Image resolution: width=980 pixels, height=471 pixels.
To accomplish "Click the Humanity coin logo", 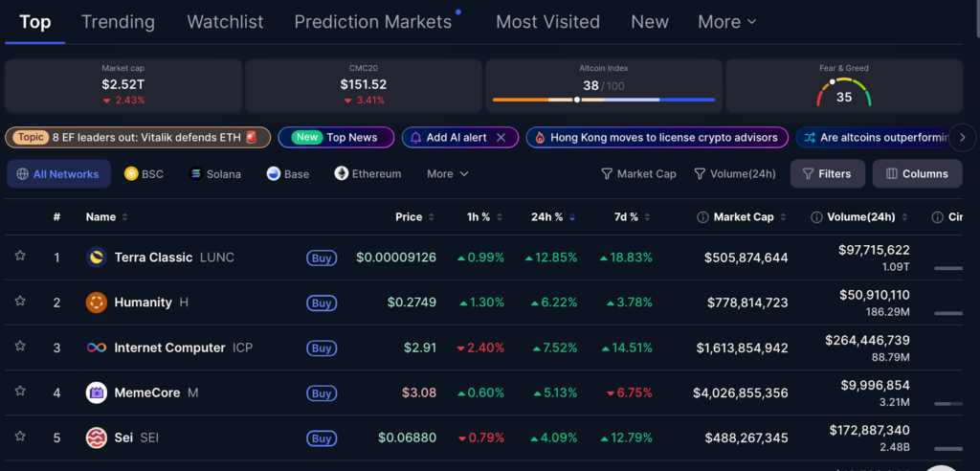I will tap(97, 303).
